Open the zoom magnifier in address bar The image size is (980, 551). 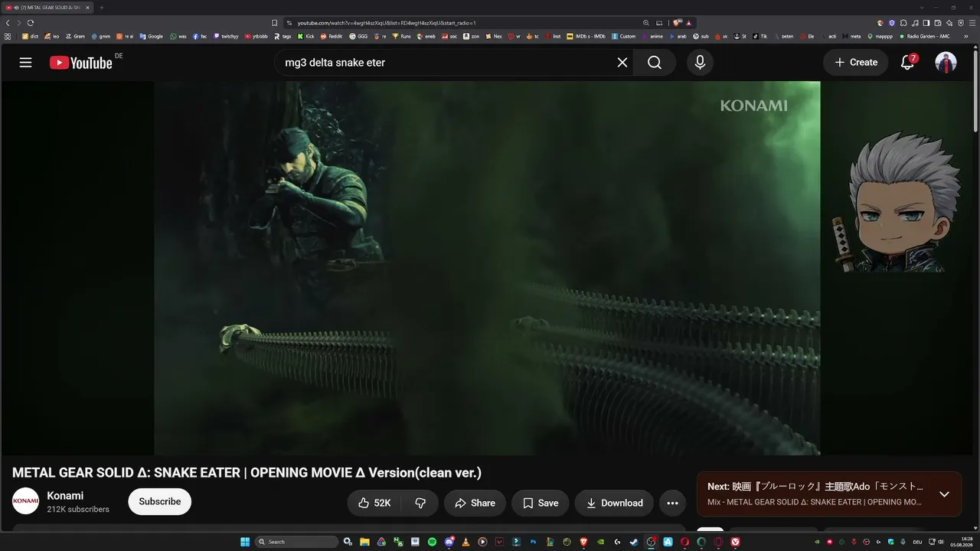[x=646, y=23]
